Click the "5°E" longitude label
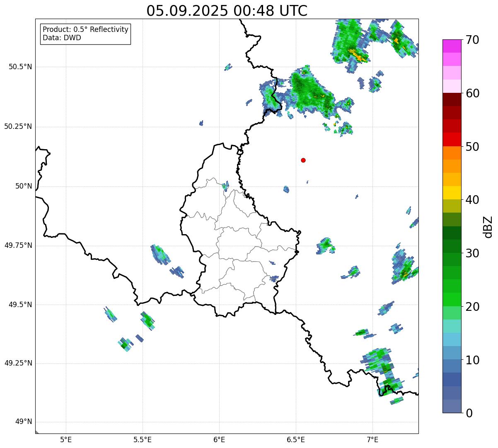 click(x=66, y=439)
